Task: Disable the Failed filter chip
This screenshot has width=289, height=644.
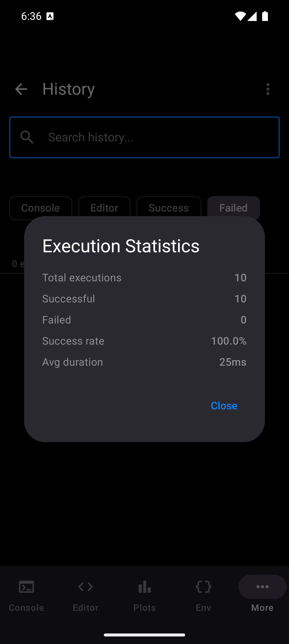Action: click(233, 207)
